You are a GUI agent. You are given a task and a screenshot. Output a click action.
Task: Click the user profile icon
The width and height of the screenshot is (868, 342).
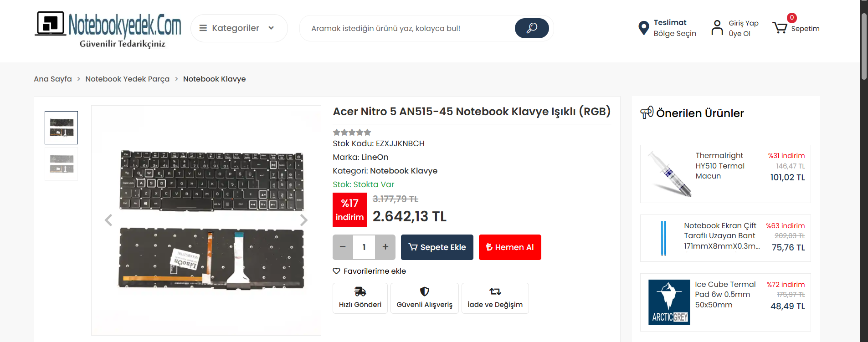pos(717,28)
